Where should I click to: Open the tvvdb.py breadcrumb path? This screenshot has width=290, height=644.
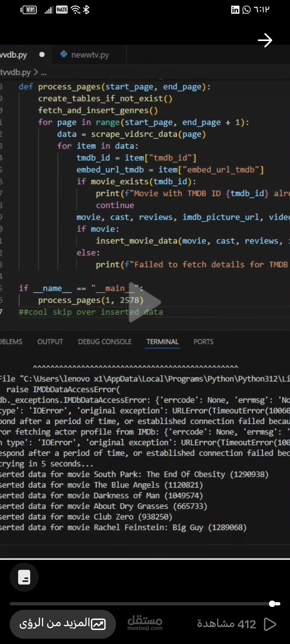pos(15,72)
